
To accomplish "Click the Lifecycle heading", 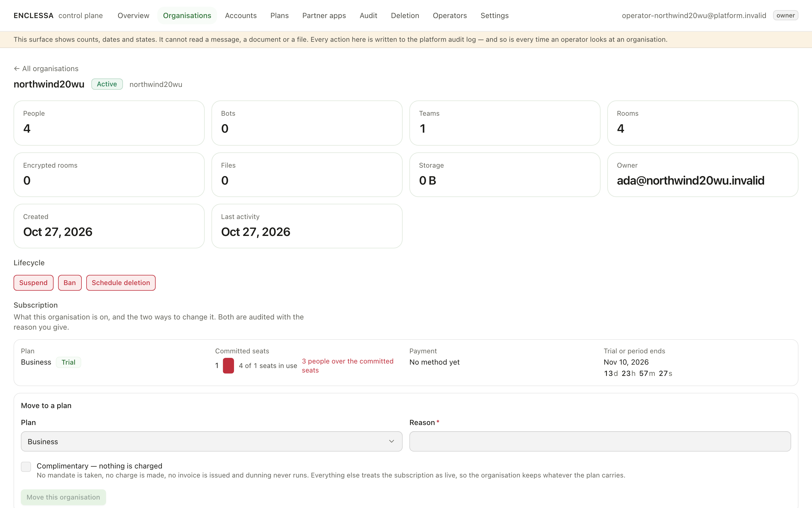I will pyautogui.click(x=29, y=263).
